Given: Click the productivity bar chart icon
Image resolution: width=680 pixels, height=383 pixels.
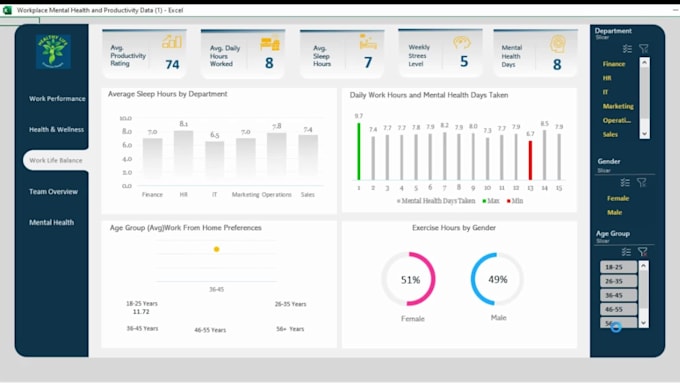Looking at the screenshot, I should point(172,42).
